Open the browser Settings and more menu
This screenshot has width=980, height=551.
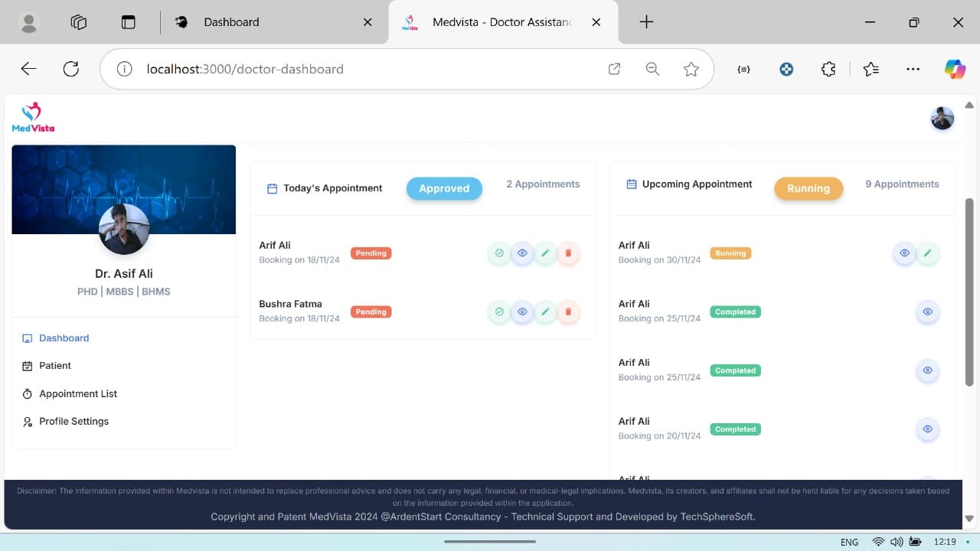coord(913,69)
